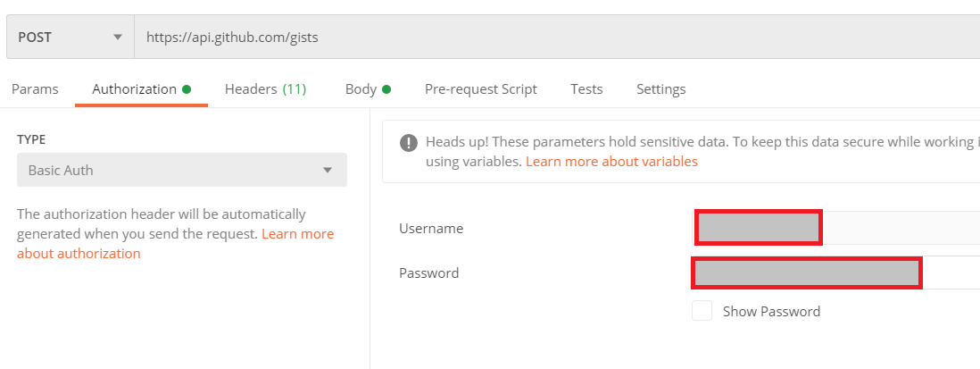Open the Headers (11) tab
This screenshot has height=369, width=980.
(x=265, y=89)
